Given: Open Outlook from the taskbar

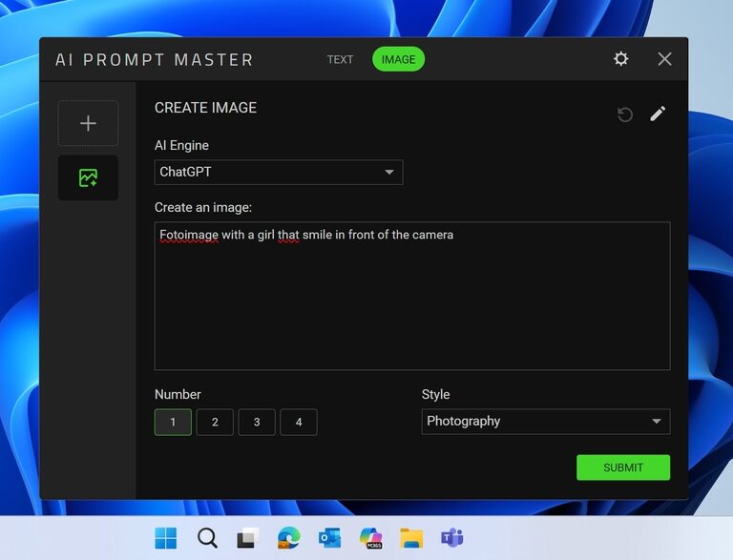Looking at the screenshot, I should click(x=329, y=538).
